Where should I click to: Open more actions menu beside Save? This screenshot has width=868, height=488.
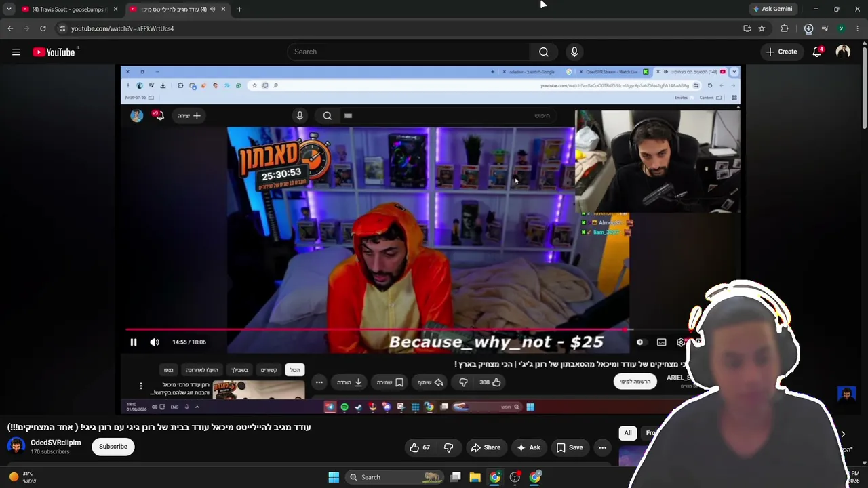click(x=602, y=447)
